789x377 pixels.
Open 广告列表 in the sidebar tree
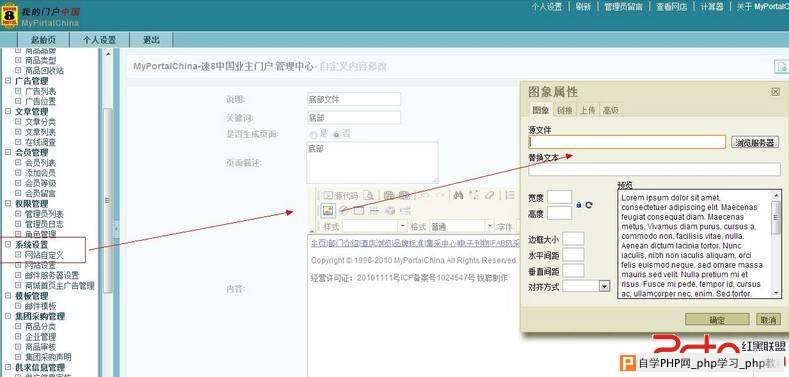(x=40, y=91)
